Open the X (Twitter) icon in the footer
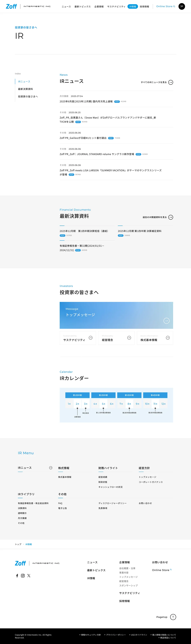191x644 pixels. click(x=29, y=575)
